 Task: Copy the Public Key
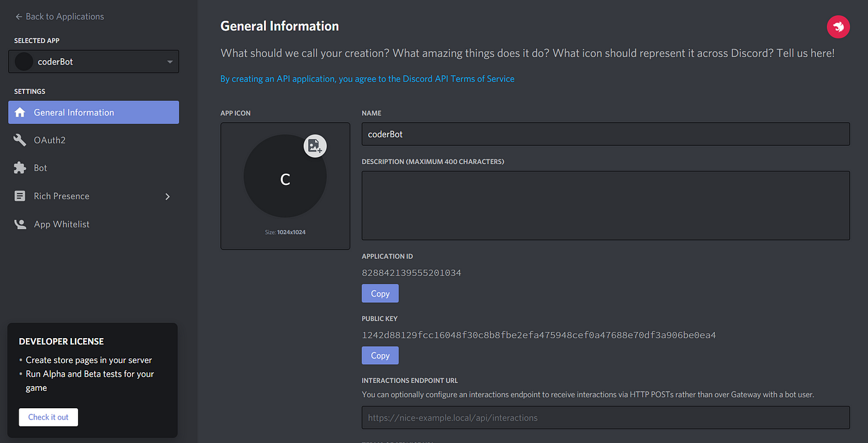click(x=380, y=356)
